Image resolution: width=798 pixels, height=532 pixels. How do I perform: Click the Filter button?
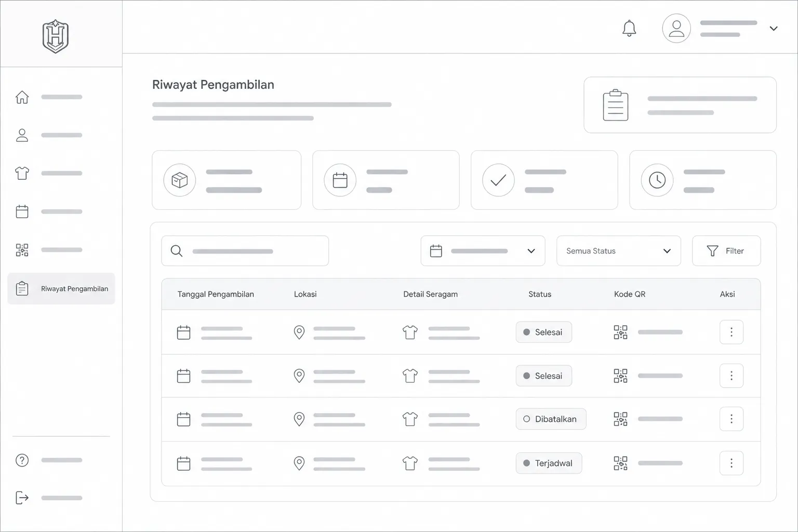tap(726, 251)
